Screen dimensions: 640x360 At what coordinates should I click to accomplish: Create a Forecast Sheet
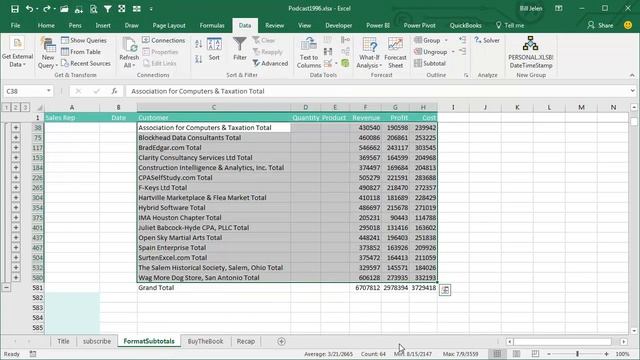[395, 53]
